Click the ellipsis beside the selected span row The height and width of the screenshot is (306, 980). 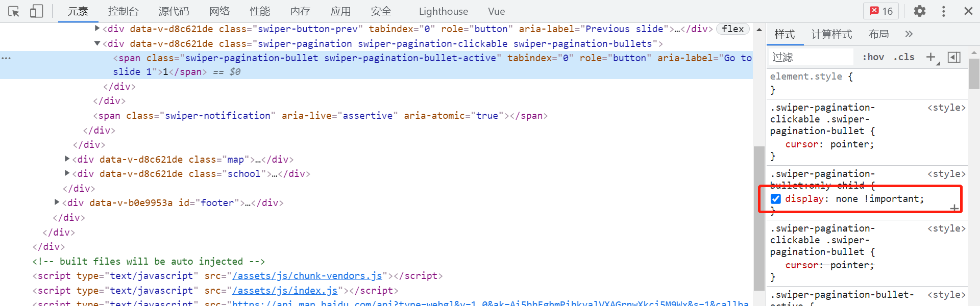click(6, 58)
